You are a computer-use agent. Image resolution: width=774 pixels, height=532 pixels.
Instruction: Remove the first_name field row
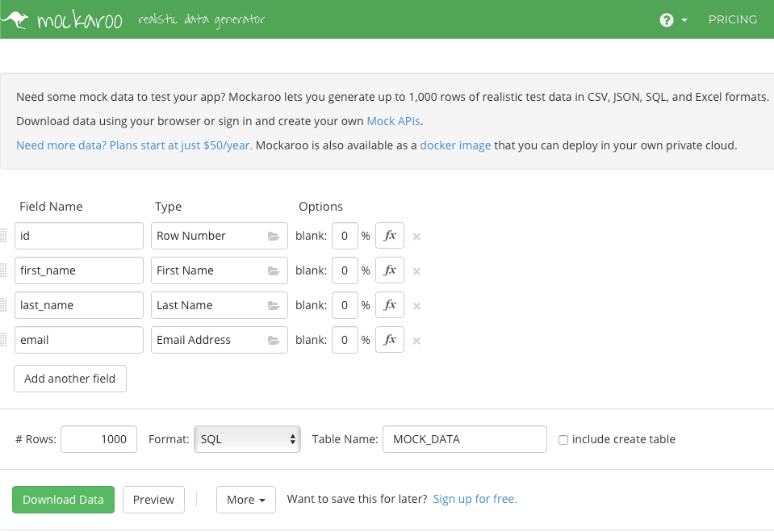click(x=416, y=271)
